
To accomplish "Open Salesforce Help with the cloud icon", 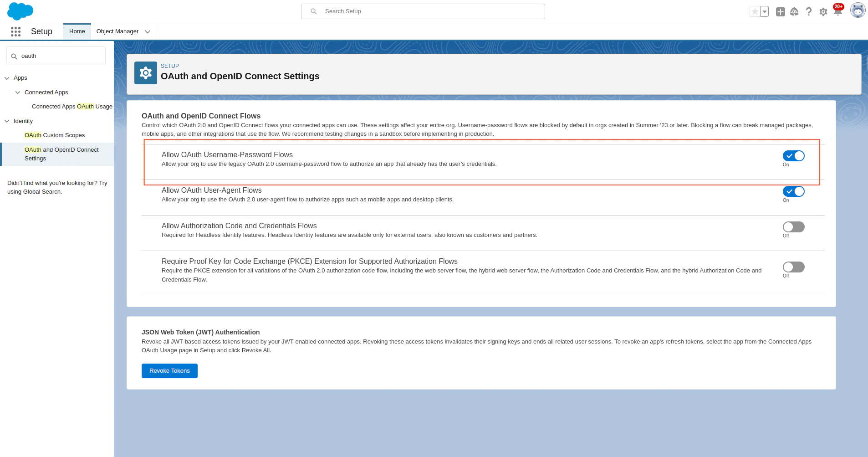I will [x=795, y=11].
